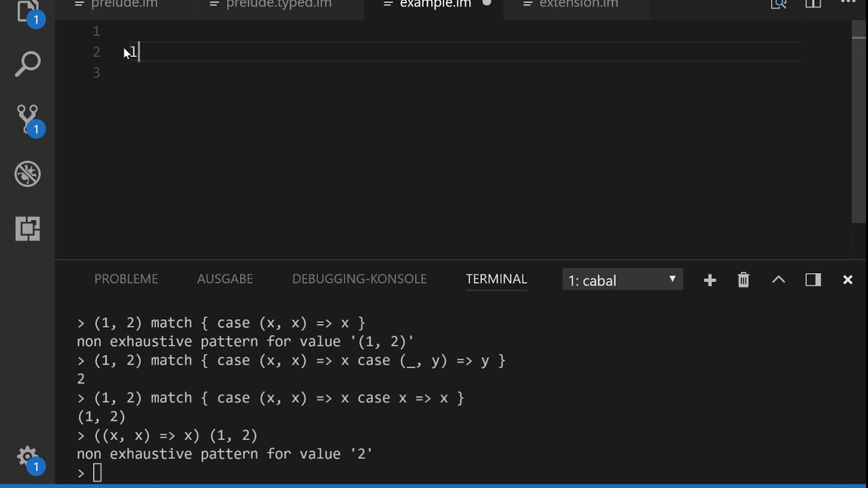The height and width of the screenshot is (488, 868).
Task: Open the '1: cabal' terminal dropdown
Action: 623,280
